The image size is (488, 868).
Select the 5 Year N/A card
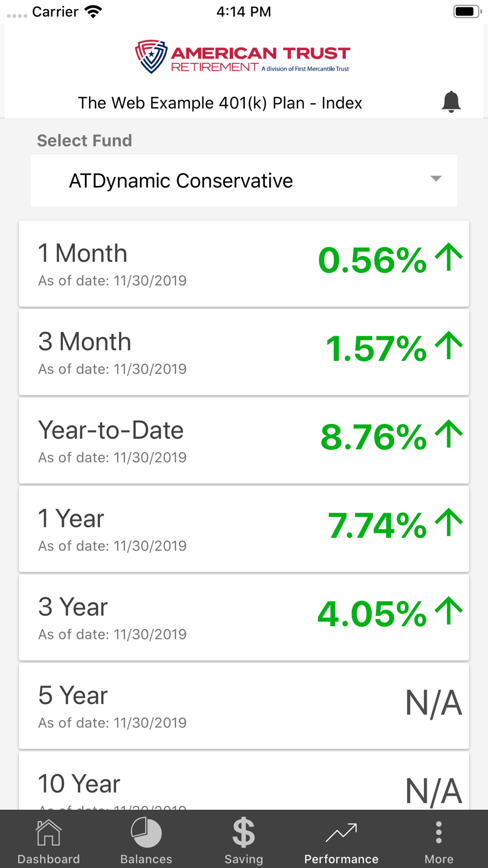coord(244,705)
